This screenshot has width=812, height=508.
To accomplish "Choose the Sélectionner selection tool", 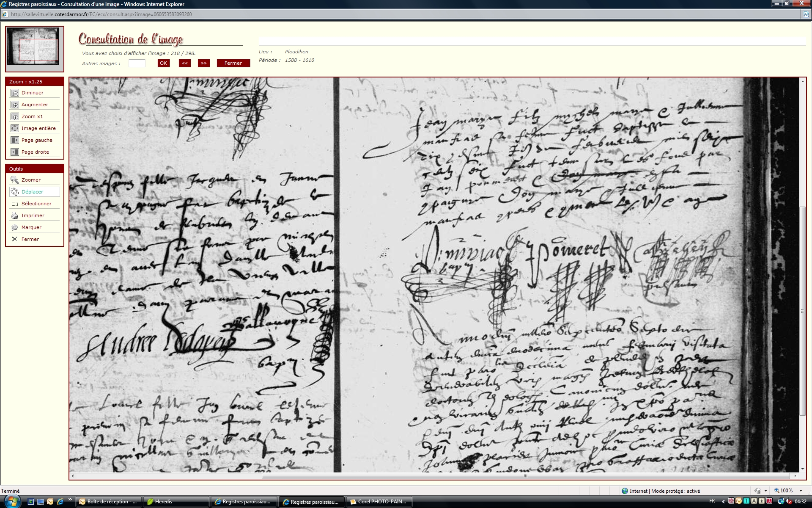I will (x=15, y=204).
